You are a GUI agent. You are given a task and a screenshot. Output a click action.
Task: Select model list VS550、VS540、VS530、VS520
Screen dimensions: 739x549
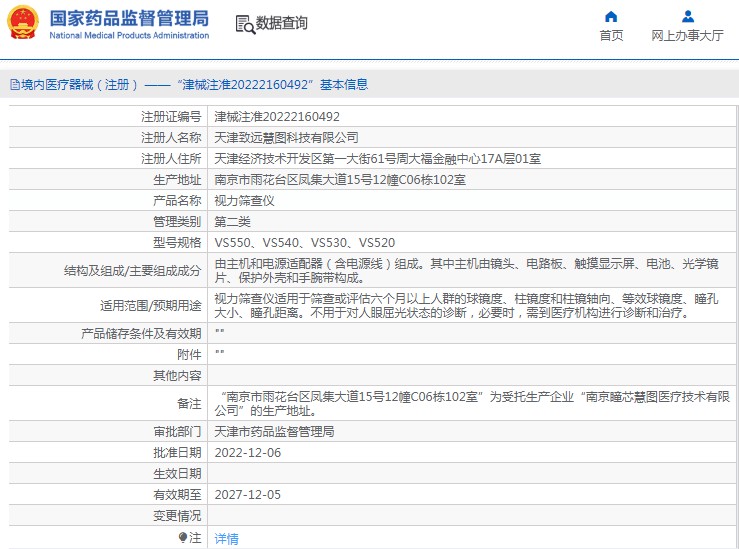coord(305,243)
